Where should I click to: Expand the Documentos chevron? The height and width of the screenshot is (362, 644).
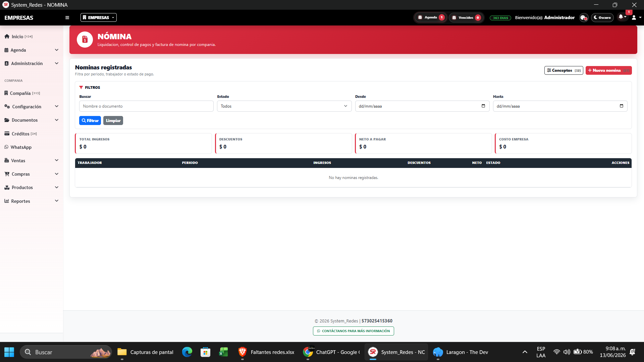coord(57,120)
